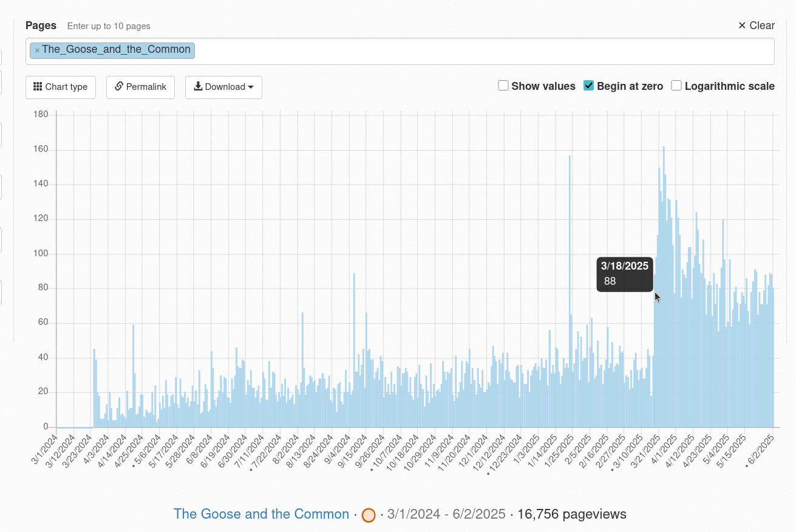This screenshot has height=532, width=796.
Task: Select the tall bar near 1/25/2025
Action: click(570, 292)
